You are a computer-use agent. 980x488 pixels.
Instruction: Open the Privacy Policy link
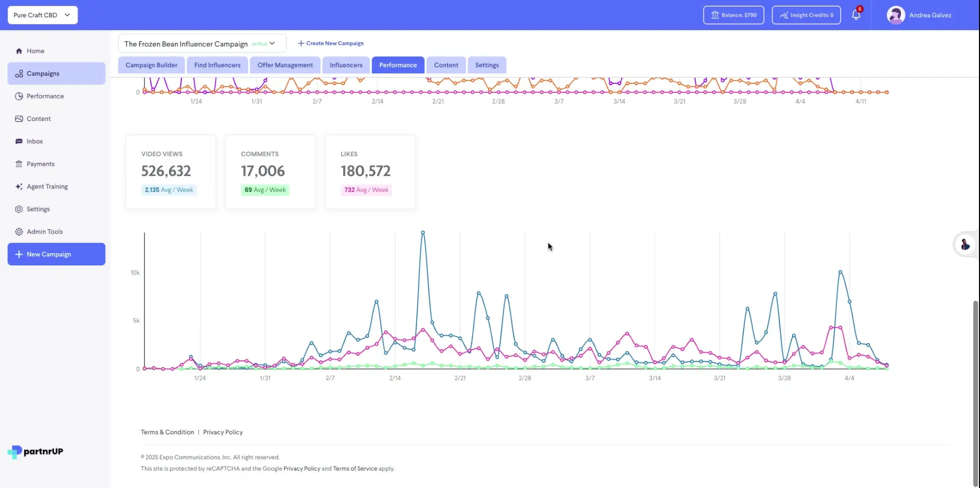click(223, 432)
